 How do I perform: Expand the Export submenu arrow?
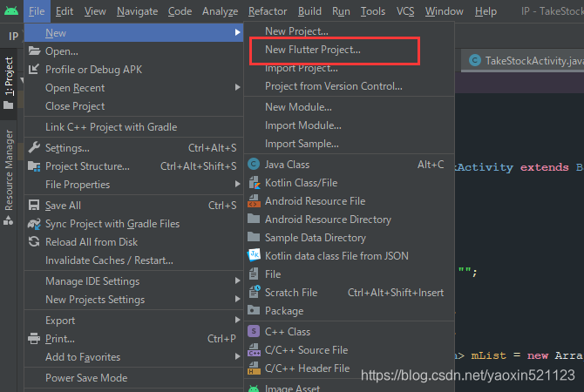237,320
